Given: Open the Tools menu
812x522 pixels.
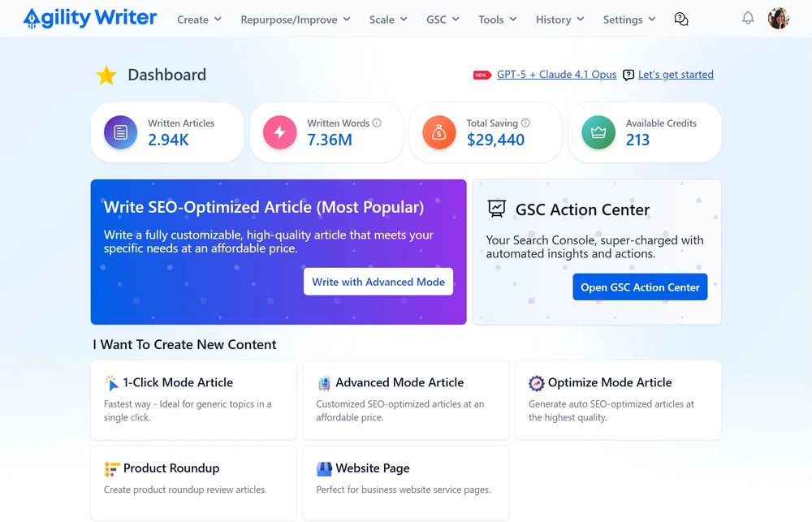Looking at the screenshot, I should (498, 19).
